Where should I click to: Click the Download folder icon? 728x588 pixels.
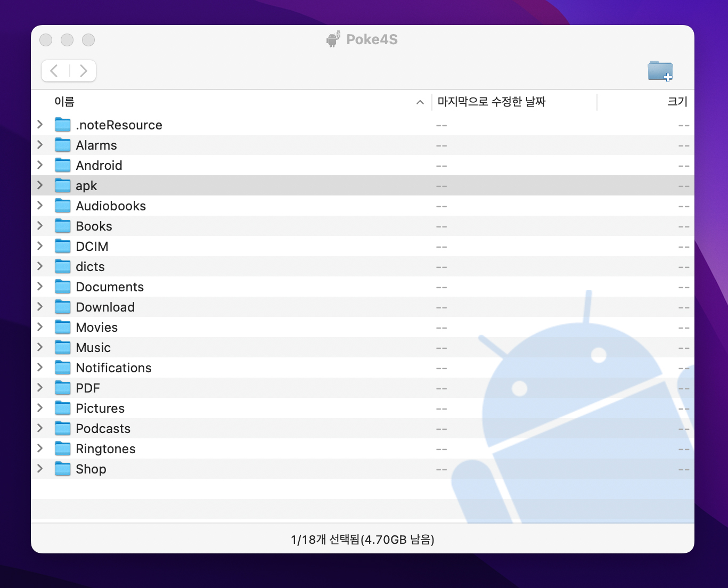pyautogui.click(x=63, y=307)
